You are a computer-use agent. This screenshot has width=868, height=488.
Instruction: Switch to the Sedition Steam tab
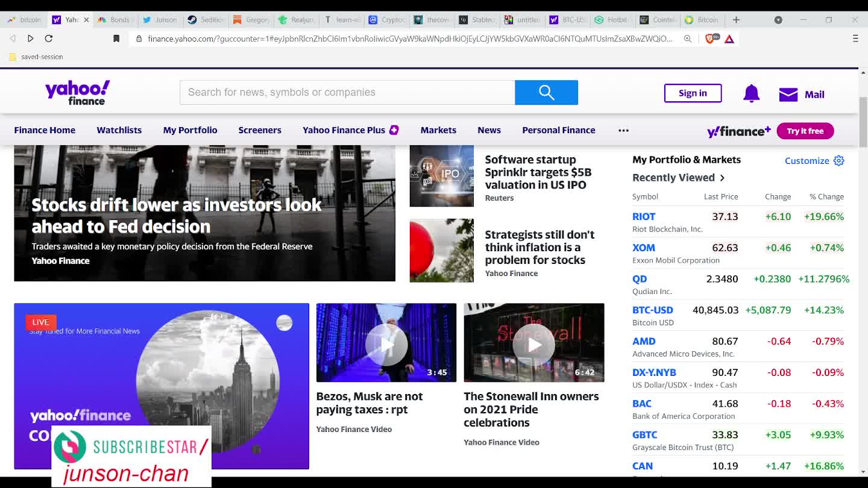point(206,19)
